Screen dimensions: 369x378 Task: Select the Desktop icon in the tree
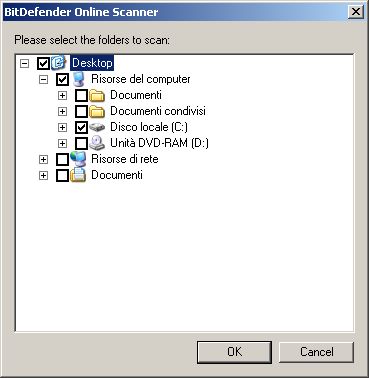(x=59, y=62)
